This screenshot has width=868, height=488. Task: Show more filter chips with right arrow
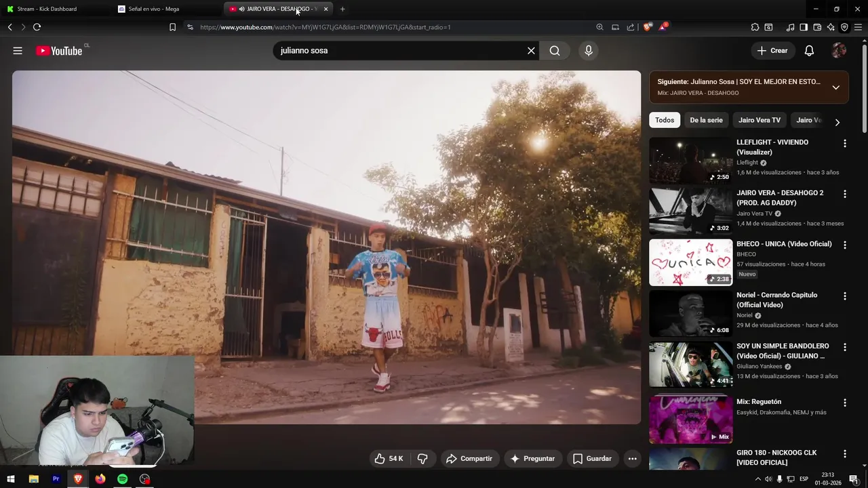[837, 122]
